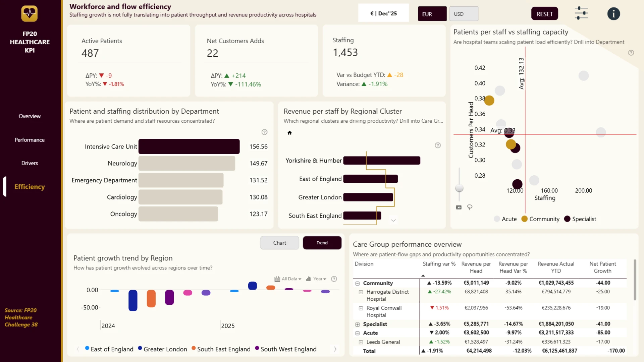
Task: Open help tooltip on department distribution chart
Action: (x=264, y=132)
